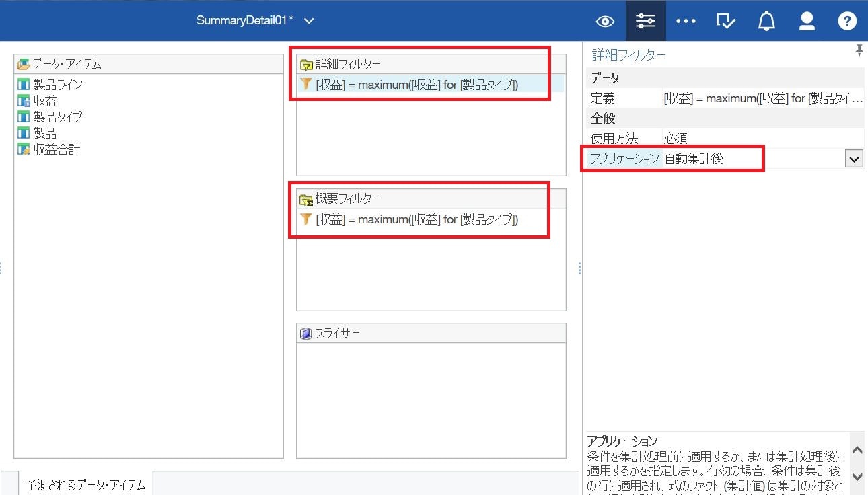Click the データ・アイテム folder icon
The height and width of the screenshot is (495, 868).
[24, 64]
